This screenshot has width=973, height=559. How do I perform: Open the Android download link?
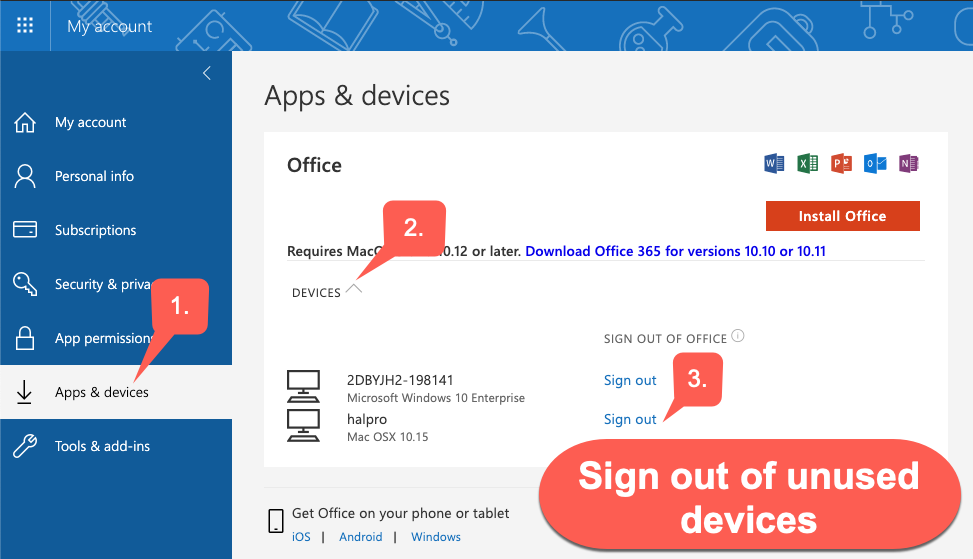[x=361, y=537]
